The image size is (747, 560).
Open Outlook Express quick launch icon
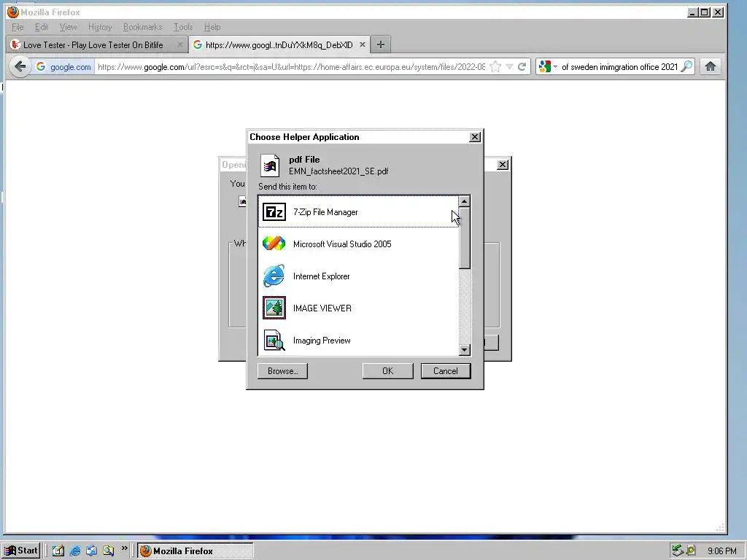[x=91, y=551]
